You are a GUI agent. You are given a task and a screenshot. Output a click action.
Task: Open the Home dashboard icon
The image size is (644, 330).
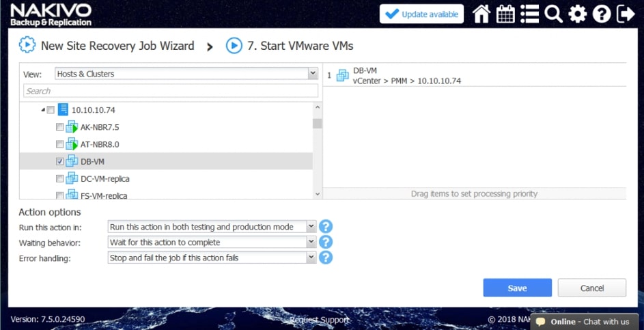[x=481, y=14]
